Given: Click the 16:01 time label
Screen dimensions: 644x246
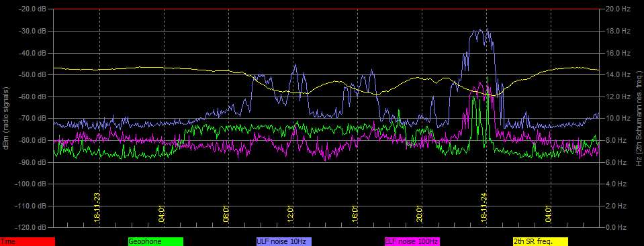Looking at the screenshot, I should [355, 214].
